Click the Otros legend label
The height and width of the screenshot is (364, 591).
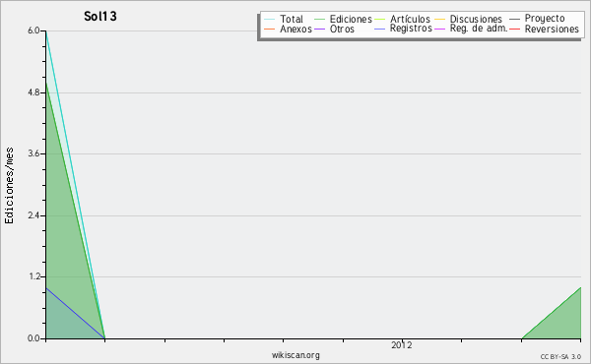click(x=342, y=29)
